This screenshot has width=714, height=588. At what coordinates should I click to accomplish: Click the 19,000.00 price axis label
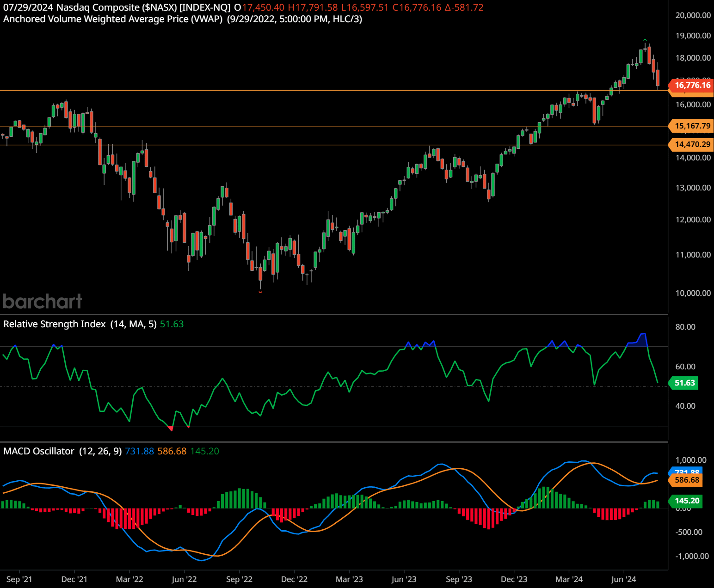click(693, 36)
